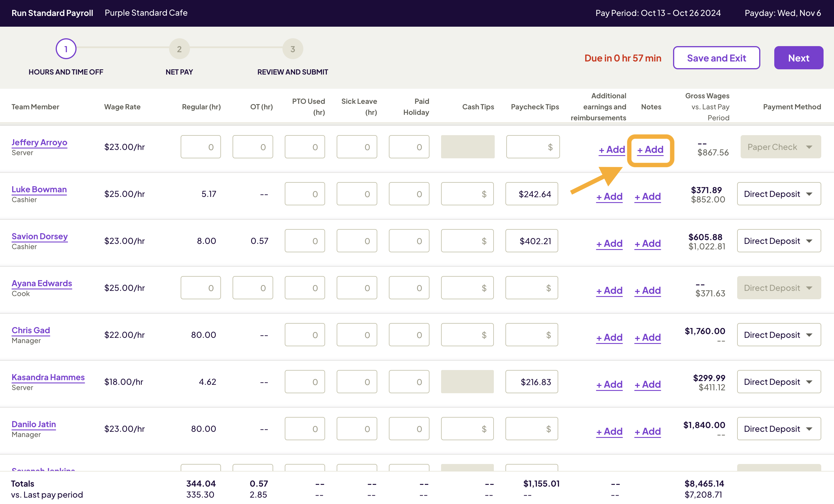Add additional earnings for Kasandra Hammes
Image resolution: width=834 pixels, height=504 pixels.
pyautogui.click(x=609, y=384)
